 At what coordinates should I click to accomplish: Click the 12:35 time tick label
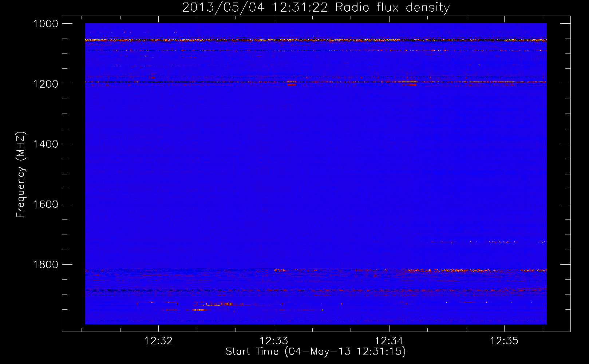pyautogui.click(x=504, y=341)
